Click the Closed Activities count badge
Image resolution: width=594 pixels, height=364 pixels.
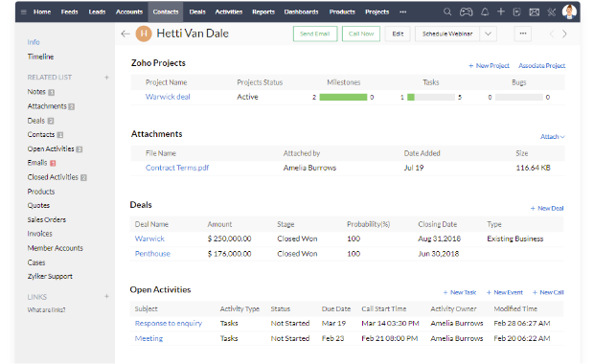point(83,177)
